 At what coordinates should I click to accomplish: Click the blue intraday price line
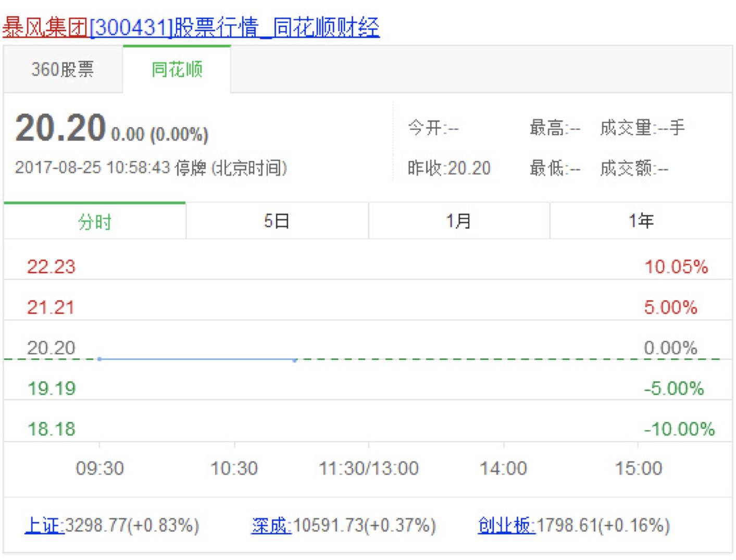tap(197, 359)
